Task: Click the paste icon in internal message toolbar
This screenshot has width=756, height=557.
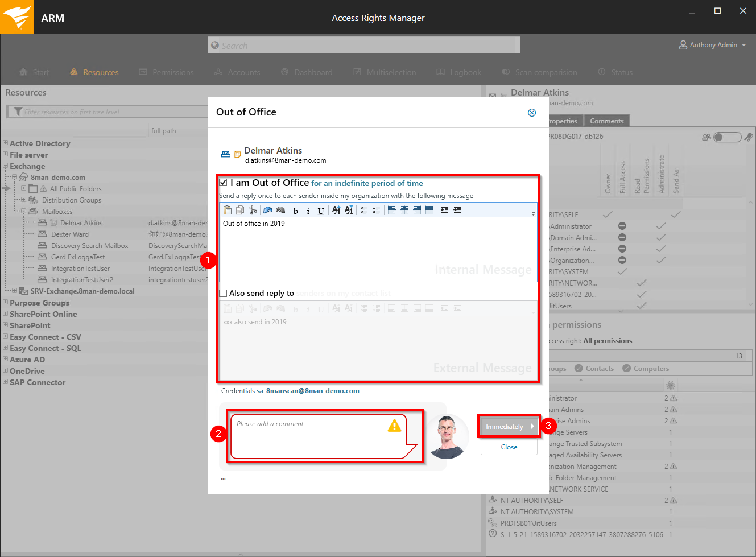Action: pyautogui.click(x=228, y=210)
